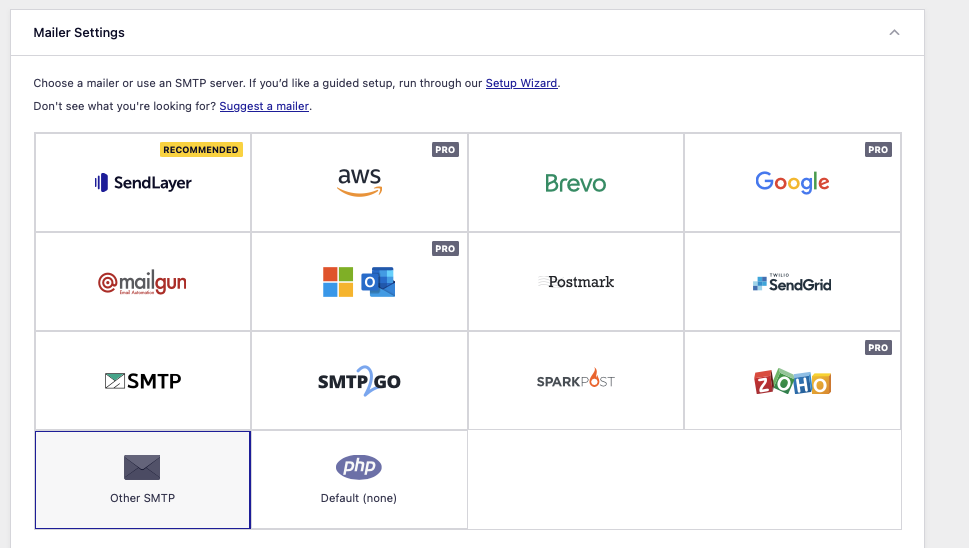Viewport: 969px width, 548px height.
Task: Select the Default (none) PHP icon
Action: click(x=359, y=467)
